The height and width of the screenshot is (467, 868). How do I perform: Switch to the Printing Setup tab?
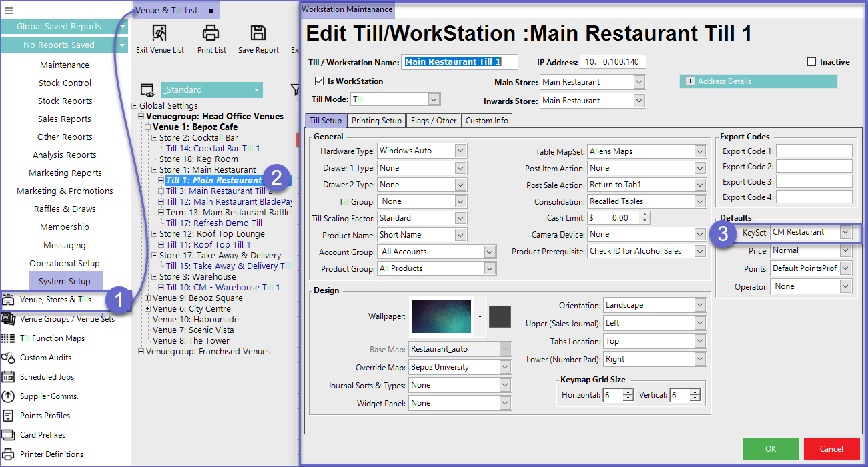[376, 121]
